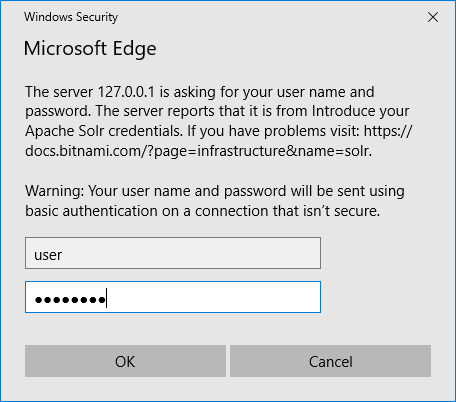This screenshot has width=456, height=402.
Task: Focus the username field containing 'user'
Action: pyautogui.click(x=173, y=253)
